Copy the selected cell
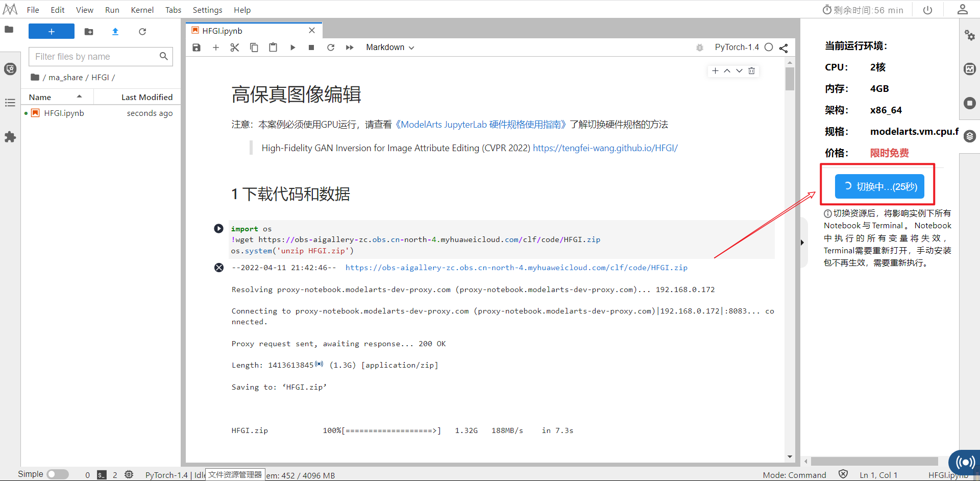This screenshot has width=980, height=481. 254,47
